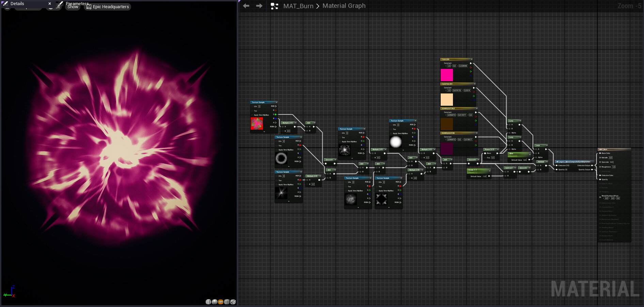Collapse the red noise Texture Sample node
Viewport: 644px width, 307px height.
(x=276, y=102)
